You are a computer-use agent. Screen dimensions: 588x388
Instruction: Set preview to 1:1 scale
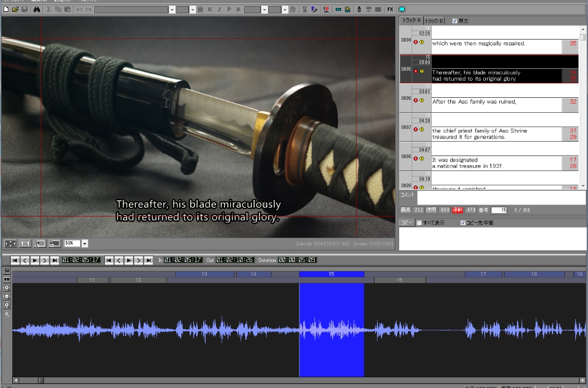pyautogui.click(x=25, y=244)
